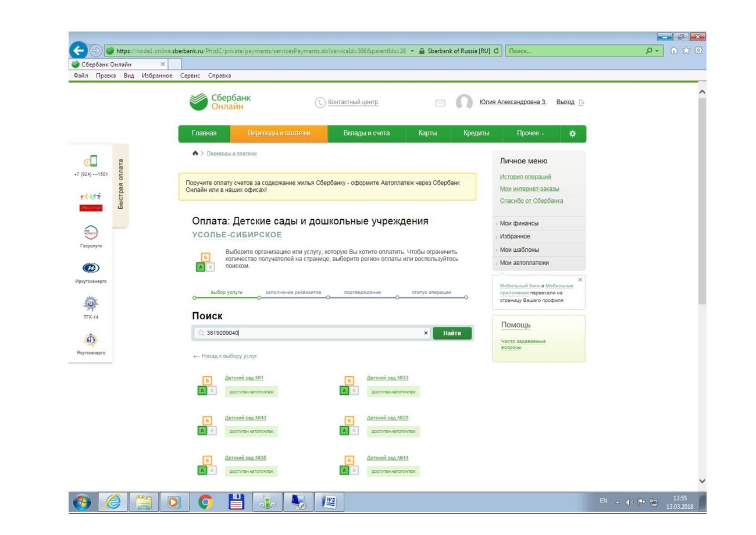Viewport: 756px width, 535px height.
Task: Go to Вклады и счета tab
Action: pos(366,134)
